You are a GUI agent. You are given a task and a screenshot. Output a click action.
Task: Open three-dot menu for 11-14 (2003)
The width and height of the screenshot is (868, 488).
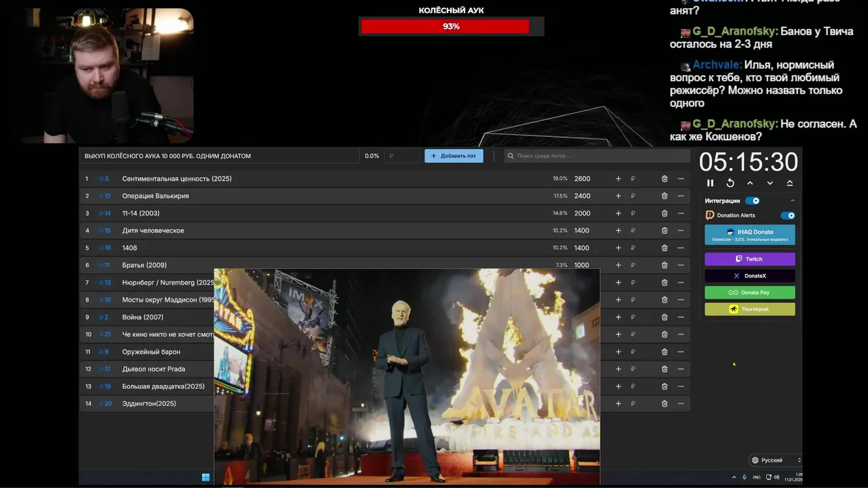(x=681, y=213)
